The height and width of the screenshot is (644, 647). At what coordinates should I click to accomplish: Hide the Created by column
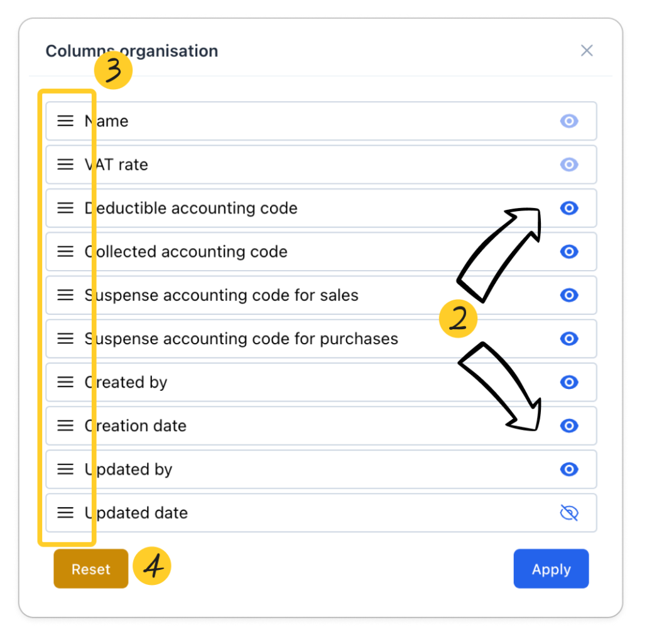[569, 382]
